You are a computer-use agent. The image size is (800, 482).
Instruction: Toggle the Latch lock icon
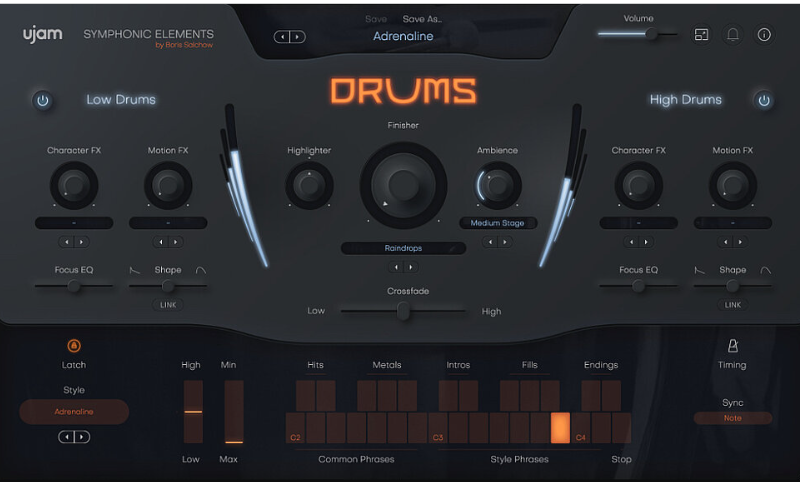coord(74,346)
